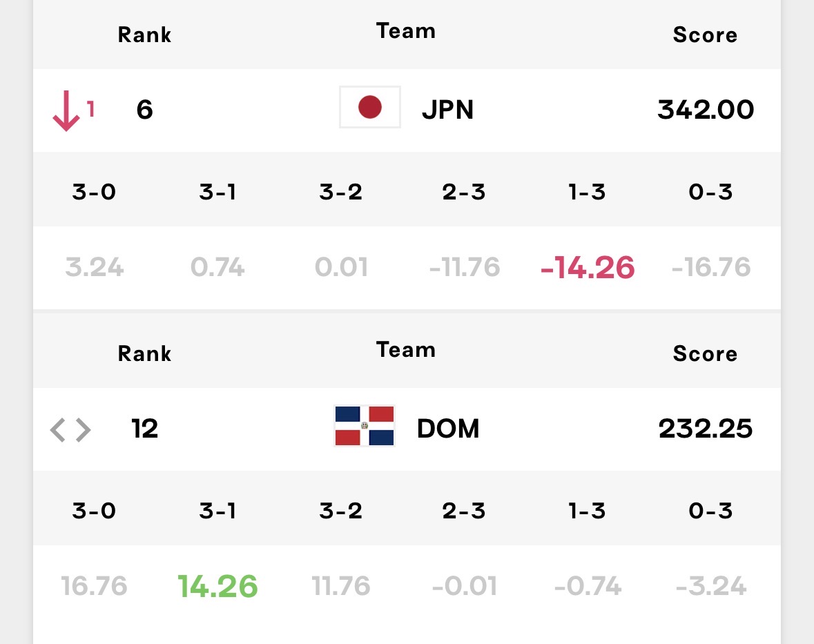The width and height of the screenshot is (814, 644).
Task: Select JPN team name
Action: point(447,110)
